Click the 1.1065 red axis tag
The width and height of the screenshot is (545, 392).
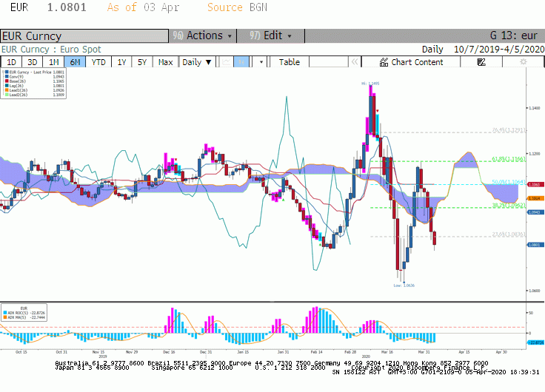pos(535,184)
